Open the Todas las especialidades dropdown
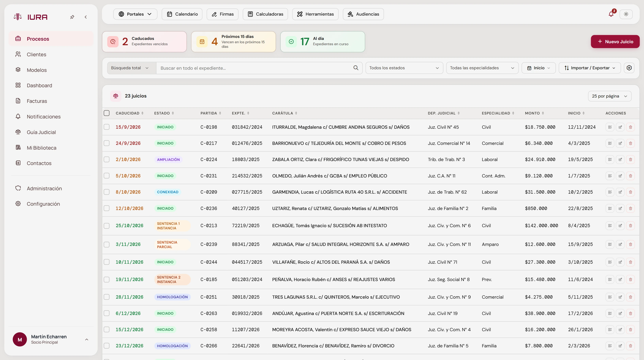Viewport: 644px width, 360px height. pyautogui.click(x=482, y=68)
